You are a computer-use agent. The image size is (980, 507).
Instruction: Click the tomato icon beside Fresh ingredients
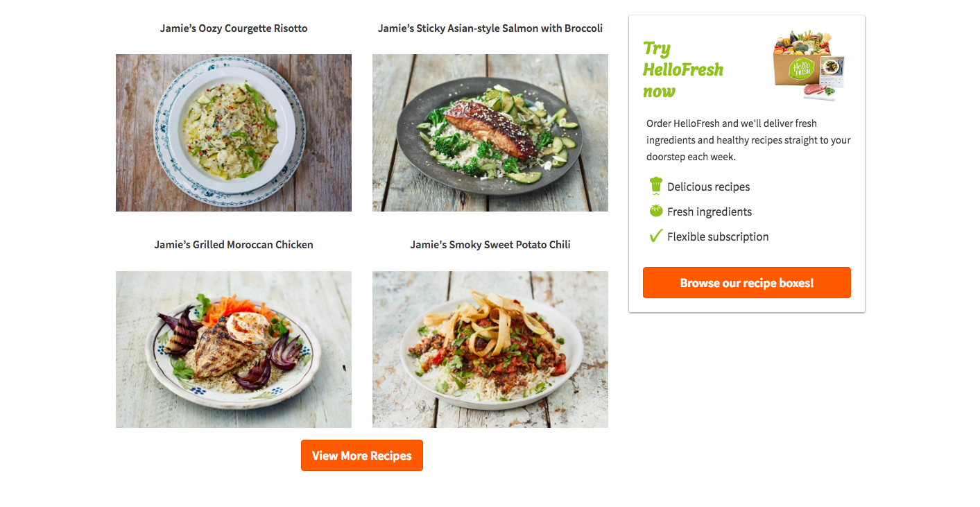(x=656, y=210)
